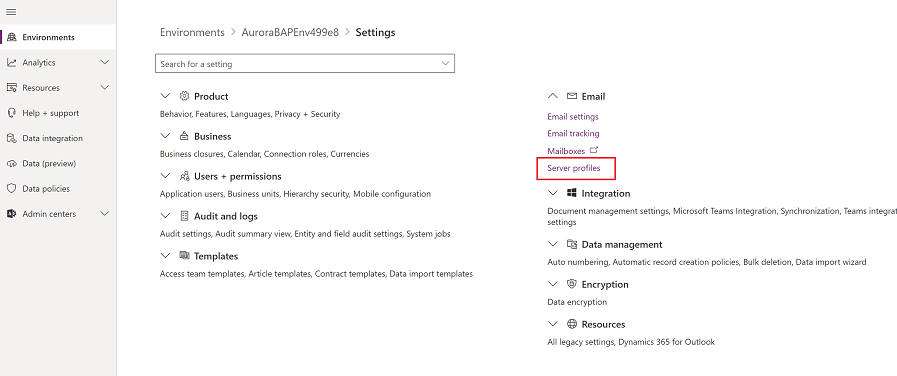Open the setting search dropdown arrow
This screenshot has height=376, width=897.
pyautogui.click(x=446, y=64)
